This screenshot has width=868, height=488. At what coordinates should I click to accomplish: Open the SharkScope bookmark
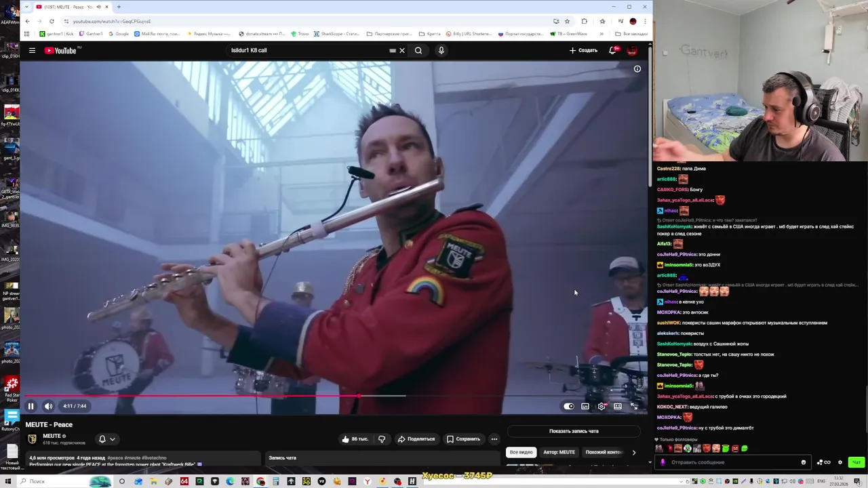click(337, 33)
